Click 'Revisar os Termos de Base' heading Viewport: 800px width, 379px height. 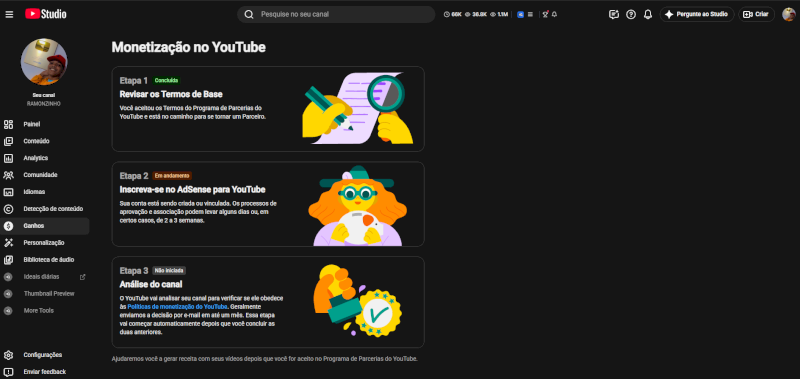point(171,94)
